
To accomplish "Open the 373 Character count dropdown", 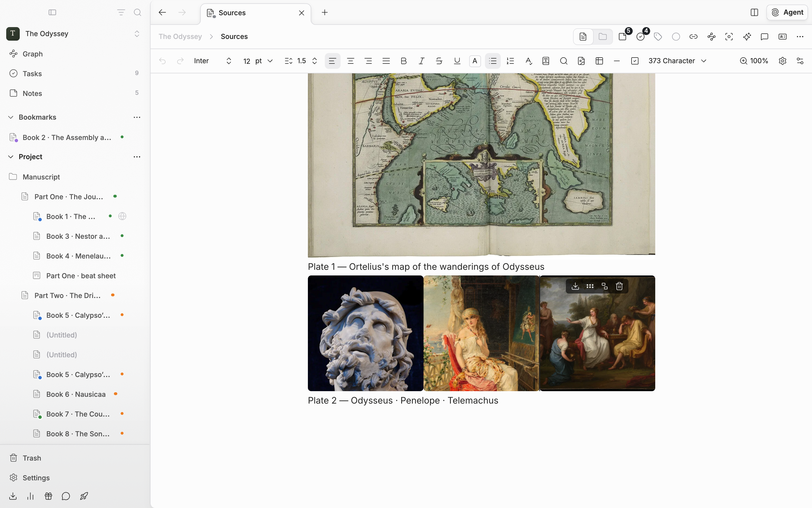I will pos(677,61).
